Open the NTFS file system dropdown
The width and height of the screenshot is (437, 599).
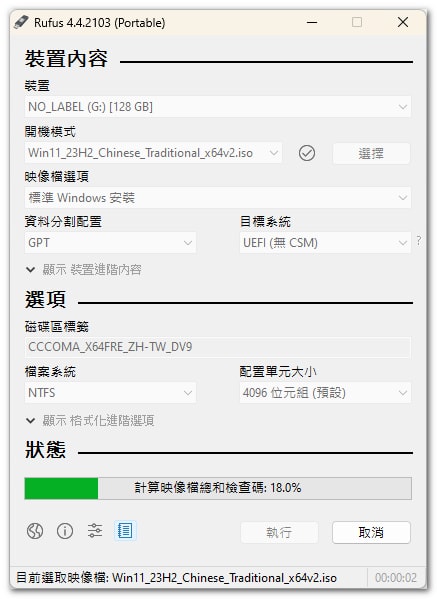110,393
